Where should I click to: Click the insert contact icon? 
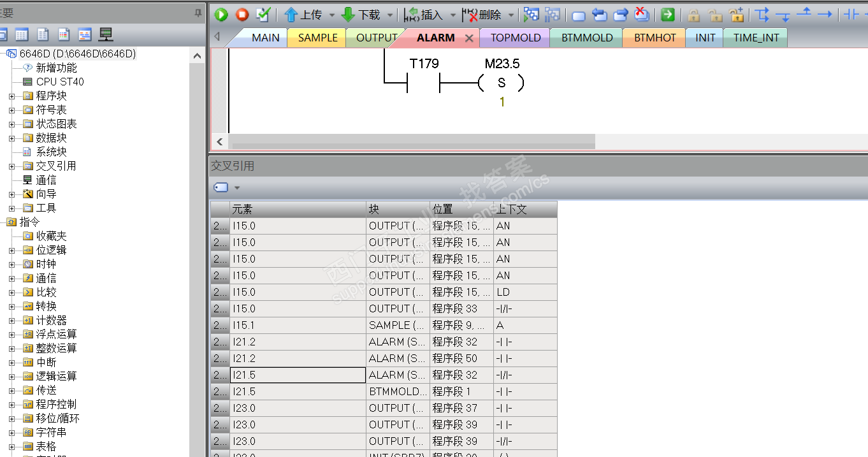(851, 14)
